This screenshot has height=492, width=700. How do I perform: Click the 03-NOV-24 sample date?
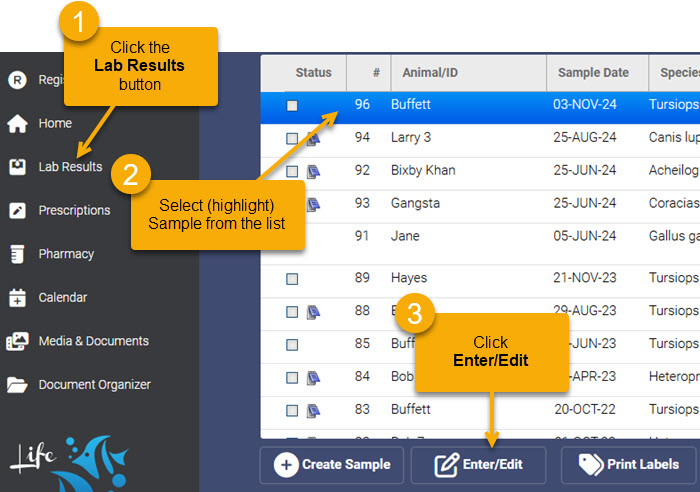585,104
